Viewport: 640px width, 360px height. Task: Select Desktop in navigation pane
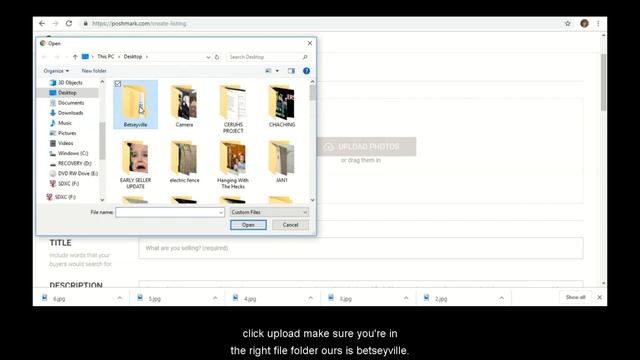click(x=67, y=93)
